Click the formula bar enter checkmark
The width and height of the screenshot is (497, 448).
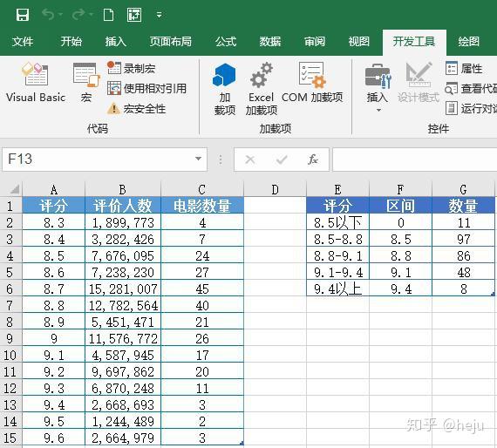point(282,160)
